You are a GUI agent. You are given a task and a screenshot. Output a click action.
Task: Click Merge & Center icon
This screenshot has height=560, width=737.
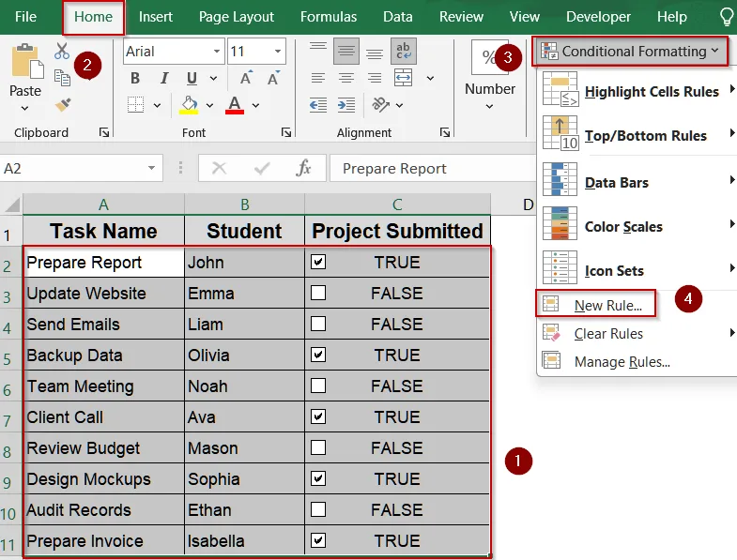404,78
